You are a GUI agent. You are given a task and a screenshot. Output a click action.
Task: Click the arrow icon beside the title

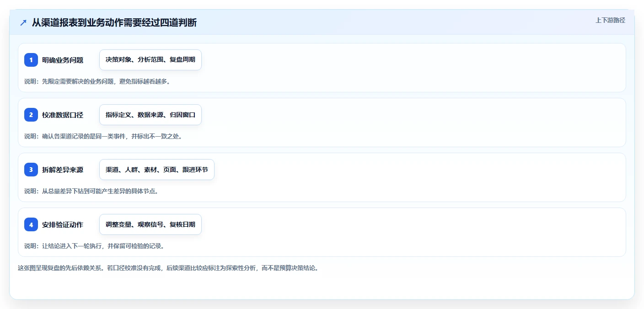tap(23, 22)
